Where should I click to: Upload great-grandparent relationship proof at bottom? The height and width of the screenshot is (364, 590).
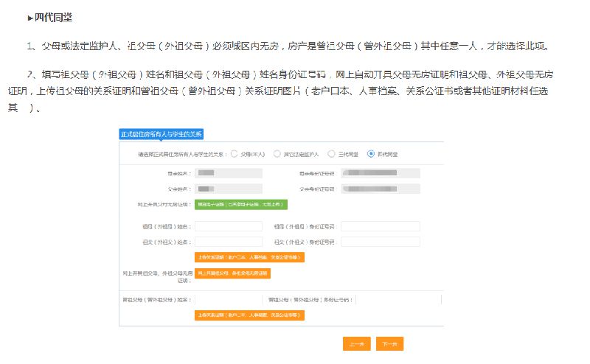[249, 315]
